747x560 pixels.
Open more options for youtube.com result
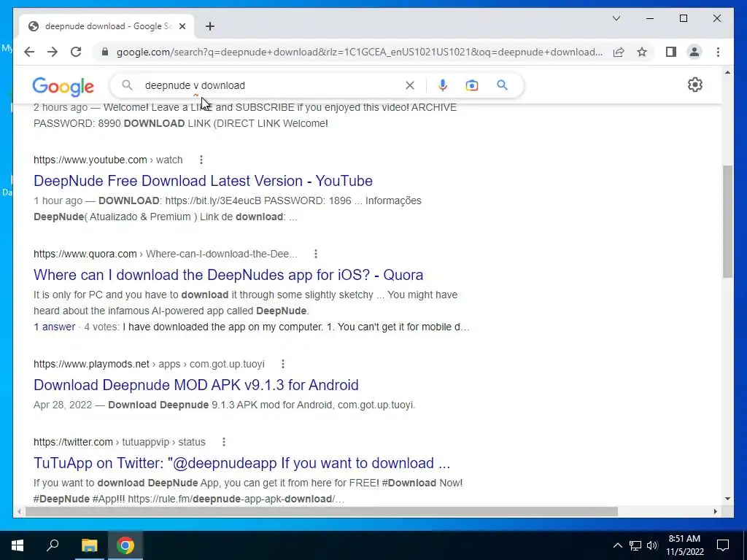coord(201,160)
